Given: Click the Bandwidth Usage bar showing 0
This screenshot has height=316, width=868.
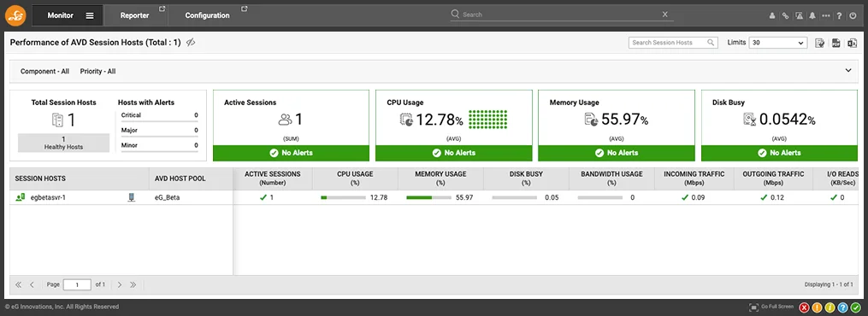Looking at the screenshot, I should pyautogui.click(x=600, y=197).
